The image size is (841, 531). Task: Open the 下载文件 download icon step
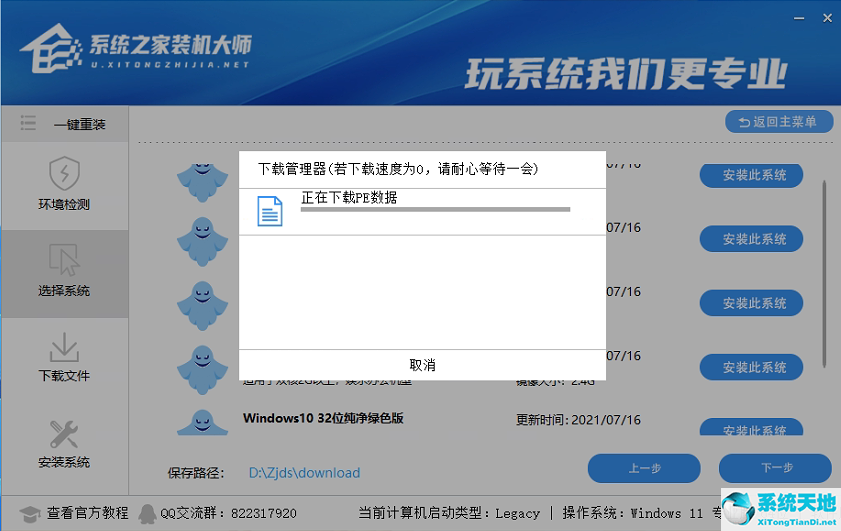(x=64, y=347)
